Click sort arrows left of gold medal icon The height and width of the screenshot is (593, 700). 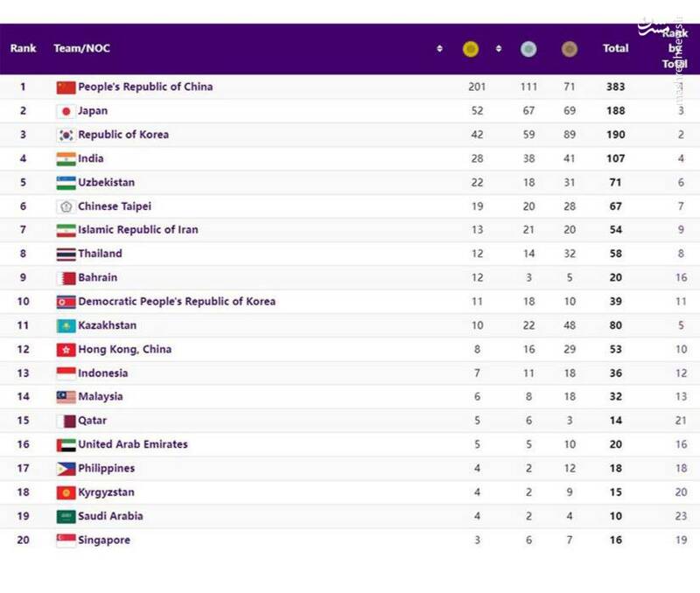pyautogui.click(x=439, y=49)
